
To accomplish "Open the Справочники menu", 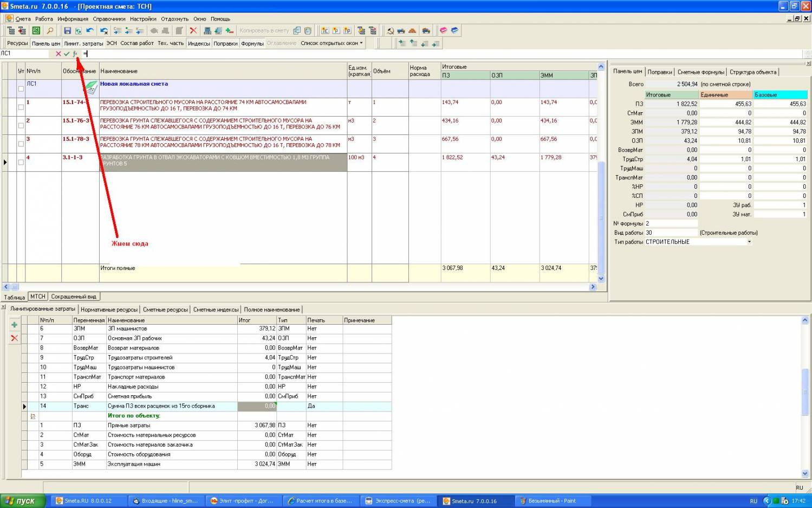I will pyautogui.click(x=109, y=19).
